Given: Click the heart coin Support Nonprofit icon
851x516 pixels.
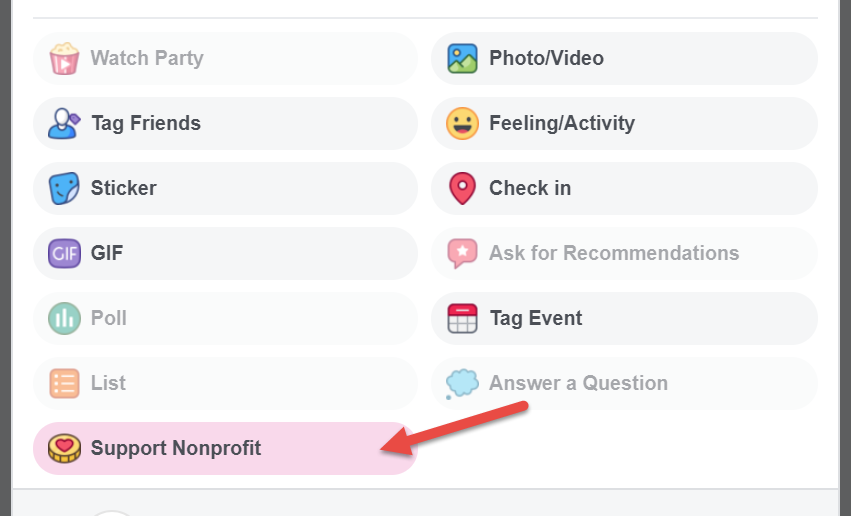Looking at the screenshot, I should (64, 449).
